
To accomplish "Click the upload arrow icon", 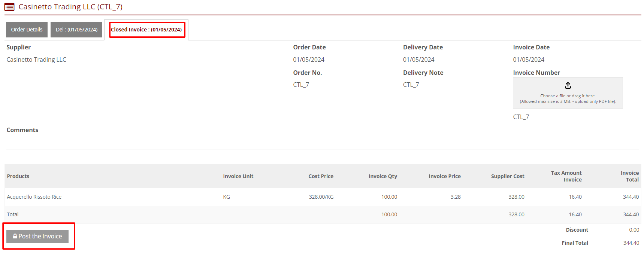I will click(568, 86).
